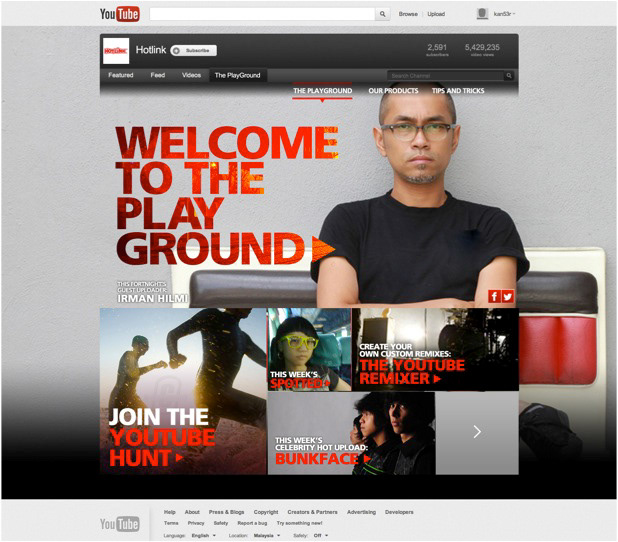Open TIPS AND TRICKS section
Image resolution: width=618 pixels, height=542 pixels.
458,91
